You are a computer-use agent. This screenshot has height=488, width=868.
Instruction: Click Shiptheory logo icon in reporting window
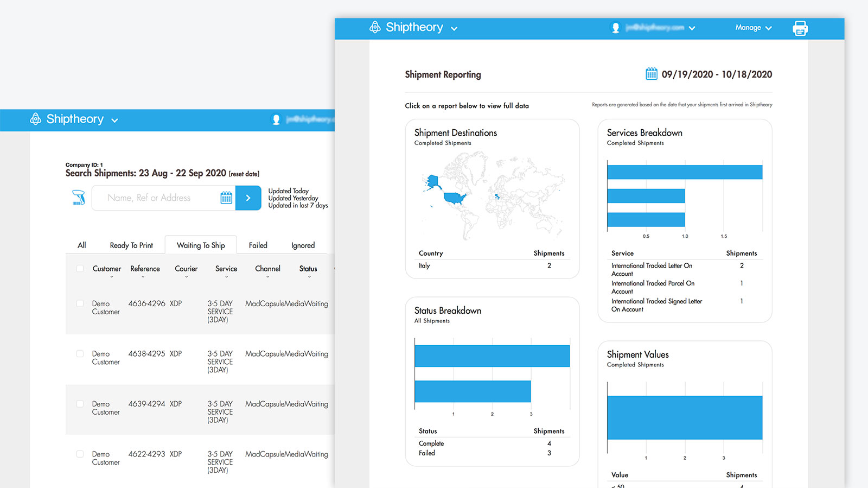pyautogui.click(x=375, y=27)
